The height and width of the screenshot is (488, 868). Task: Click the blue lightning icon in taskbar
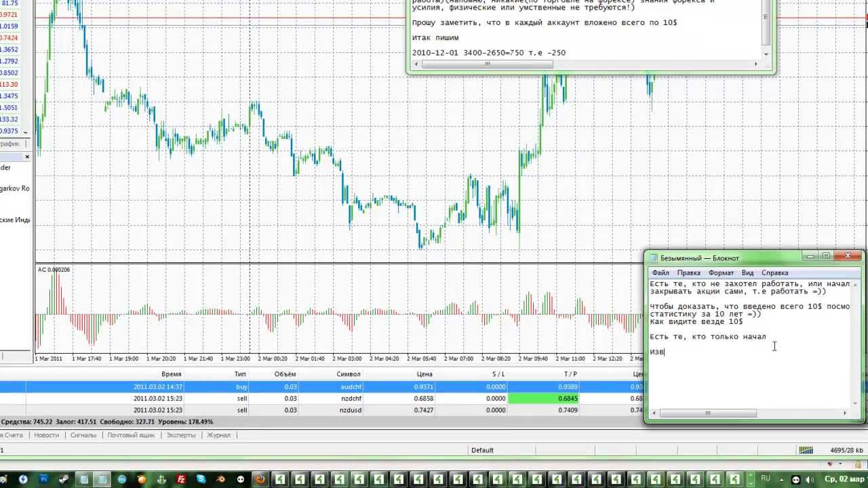point(23,479)
